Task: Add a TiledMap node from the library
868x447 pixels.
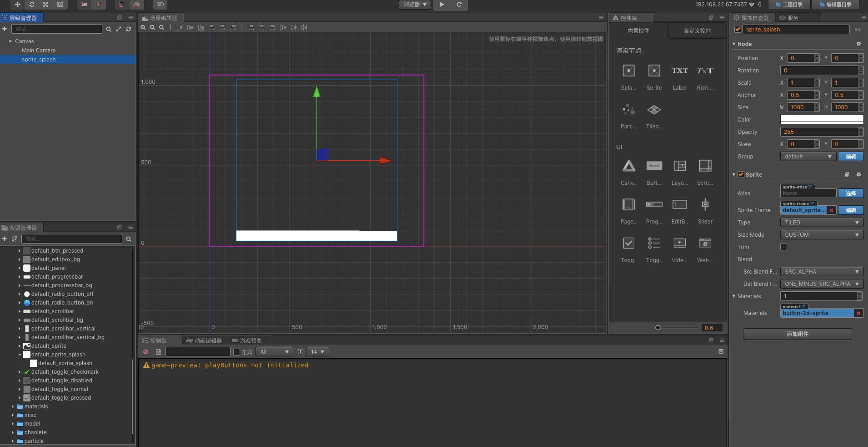Action: [x=654, y=116]
